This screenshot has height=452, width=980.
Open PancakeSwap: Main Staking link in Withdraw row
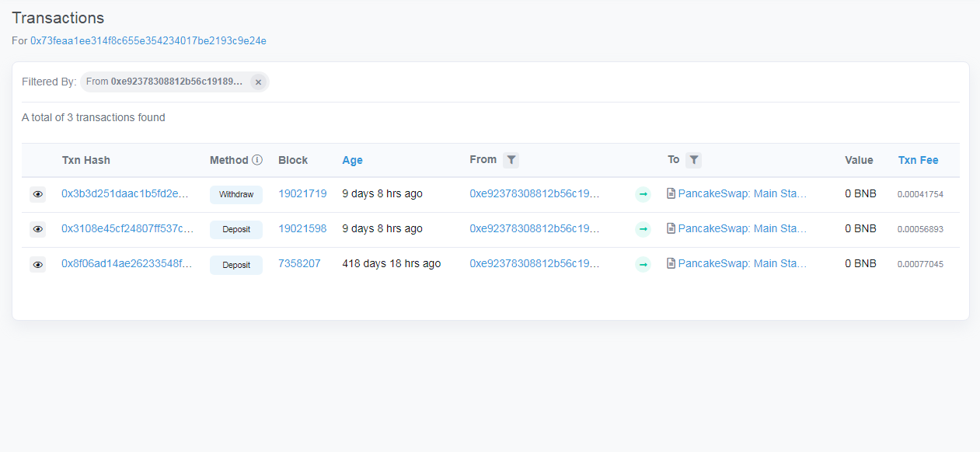click(742, 193)
